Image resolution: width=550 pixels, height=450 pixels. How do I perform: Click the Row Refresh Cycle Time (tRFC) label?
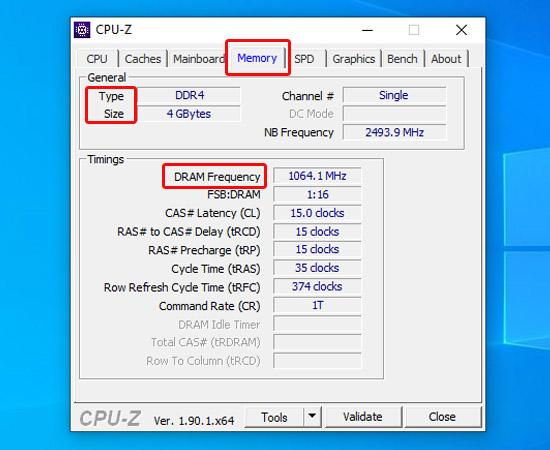pos(182,288)
